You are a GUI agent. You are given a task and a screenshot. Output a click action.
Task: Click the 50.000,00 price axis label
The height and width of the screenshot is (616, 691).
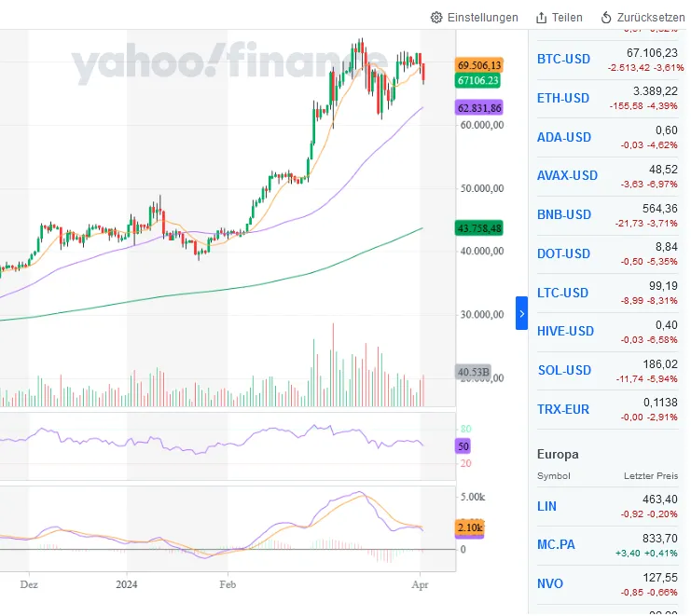[x=482, y=188]
